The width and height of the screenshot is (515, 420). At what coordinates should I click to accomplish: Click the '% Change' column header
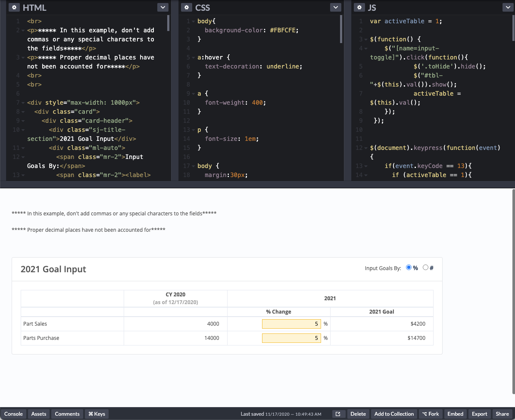(278, 311)
